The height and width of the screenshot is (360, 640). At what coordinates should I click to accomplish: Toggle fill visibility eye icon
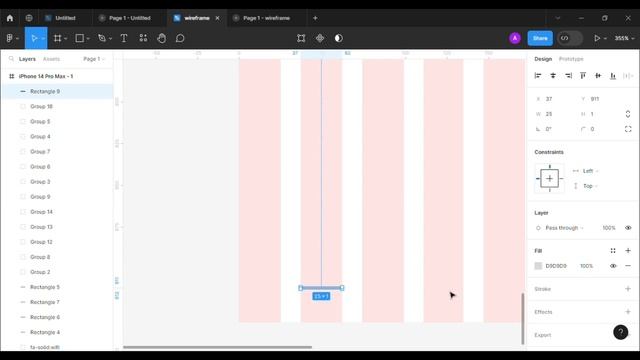click(x=613, y=266)
